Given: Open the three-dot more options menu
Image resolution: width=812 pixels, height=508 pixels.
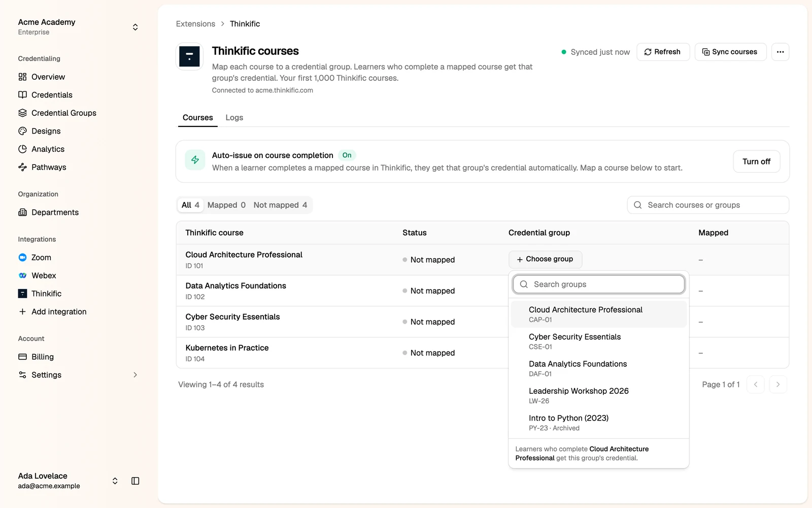Looking at the screenshot, I should [x=780, y=52].
